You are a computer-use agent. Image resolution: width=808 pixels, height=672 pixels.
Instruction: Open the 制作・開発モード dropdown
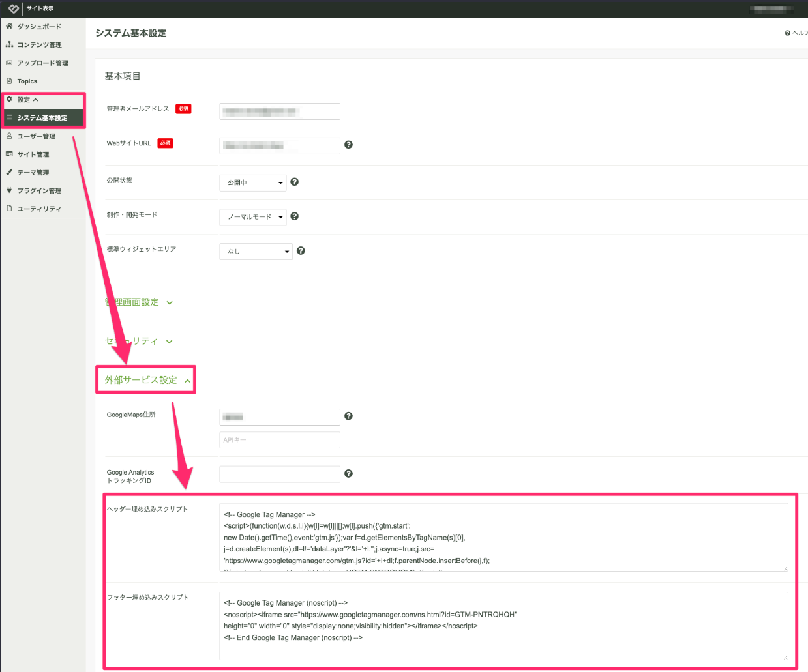(x=253, y=217)
